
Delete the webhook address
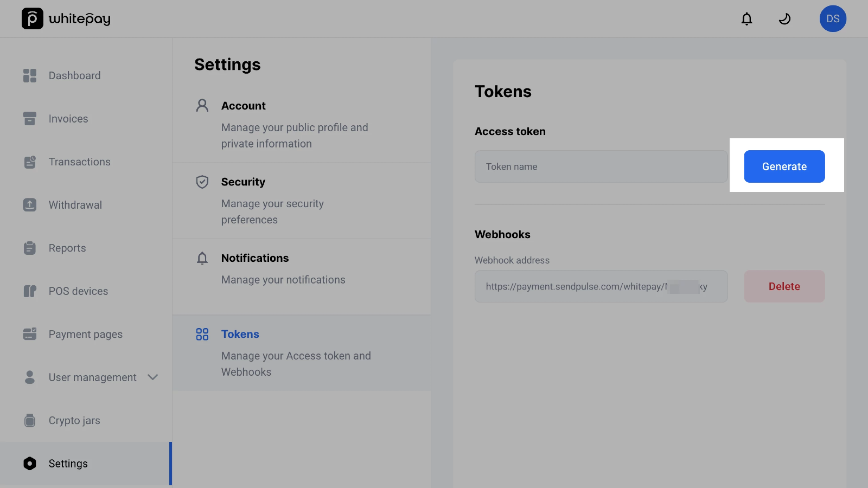[x=784, y=286]
